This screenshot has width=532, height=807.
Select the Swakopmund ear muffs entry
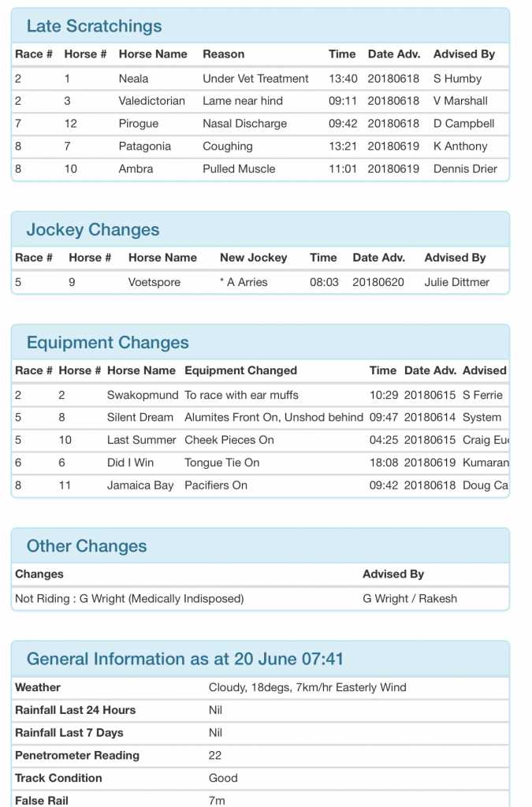pos(241,395)
